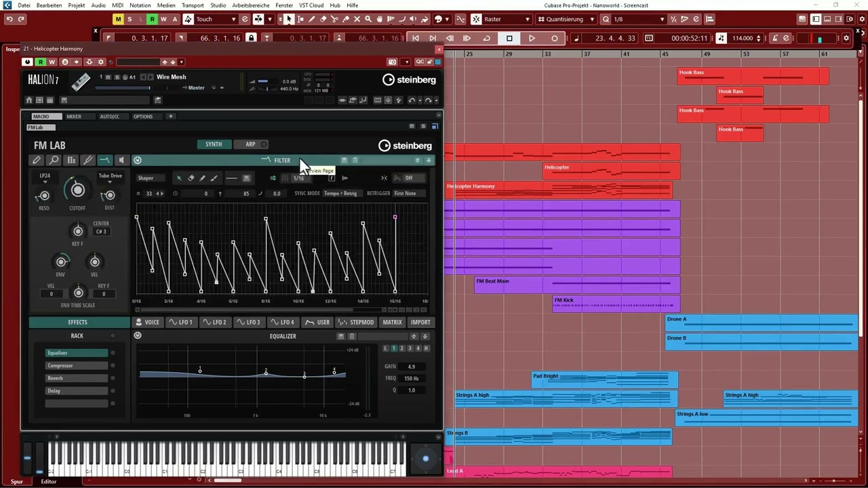Viewport: 868px width, 488px height.
Task: Click the HALion snapshot camera icon
Action: point(392,62)
